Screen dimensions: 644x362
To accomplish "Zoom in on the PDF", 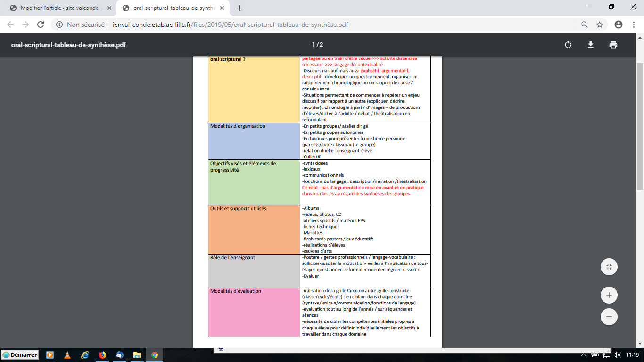I will (609, 295).
